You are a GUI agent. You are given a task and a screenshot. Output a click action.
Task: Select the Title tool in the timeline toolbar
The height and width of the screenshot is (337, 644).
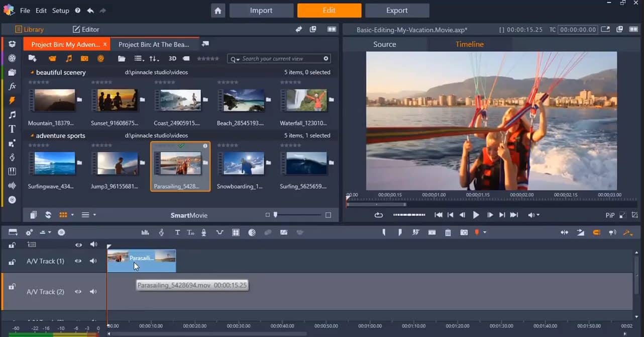[177, 232]
